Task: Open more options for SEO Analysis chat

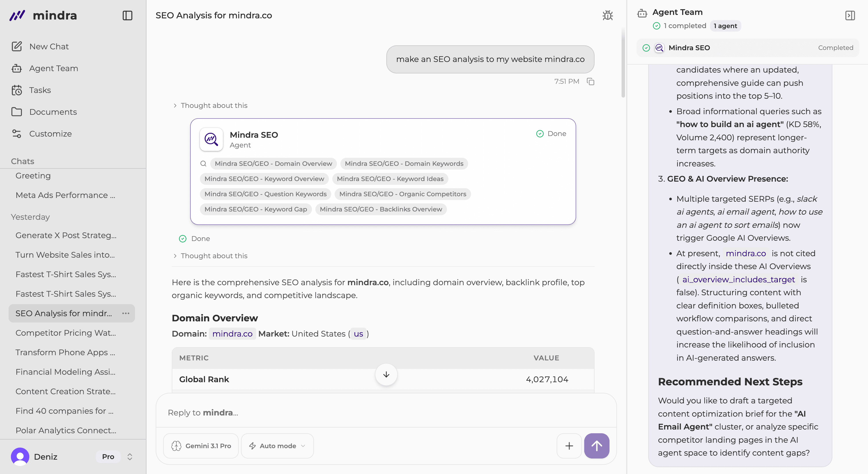Action: [126, 313]
